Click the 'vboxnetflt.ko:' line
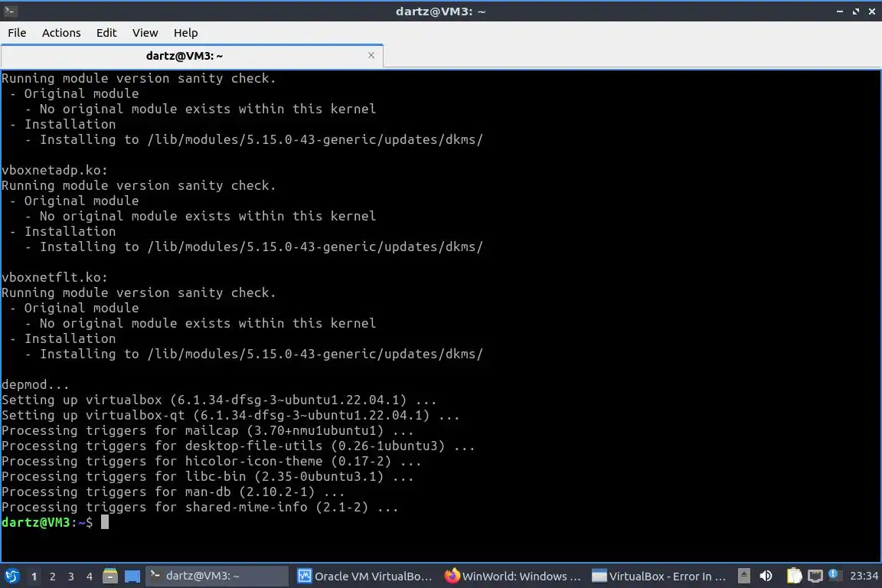The height and width of the screenshot is (588, 882). (54, 277)
